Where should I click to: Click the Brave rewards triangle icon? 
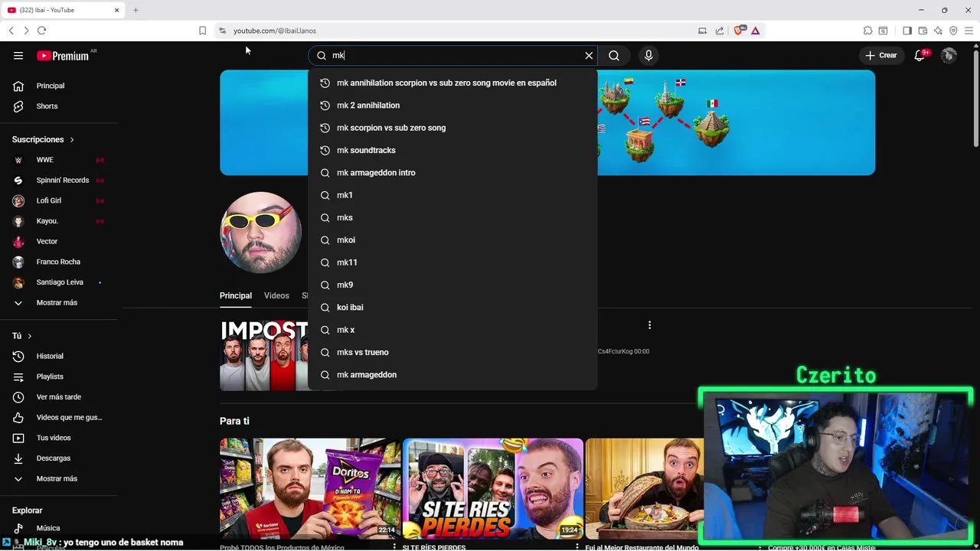click(x=755, y=31)
